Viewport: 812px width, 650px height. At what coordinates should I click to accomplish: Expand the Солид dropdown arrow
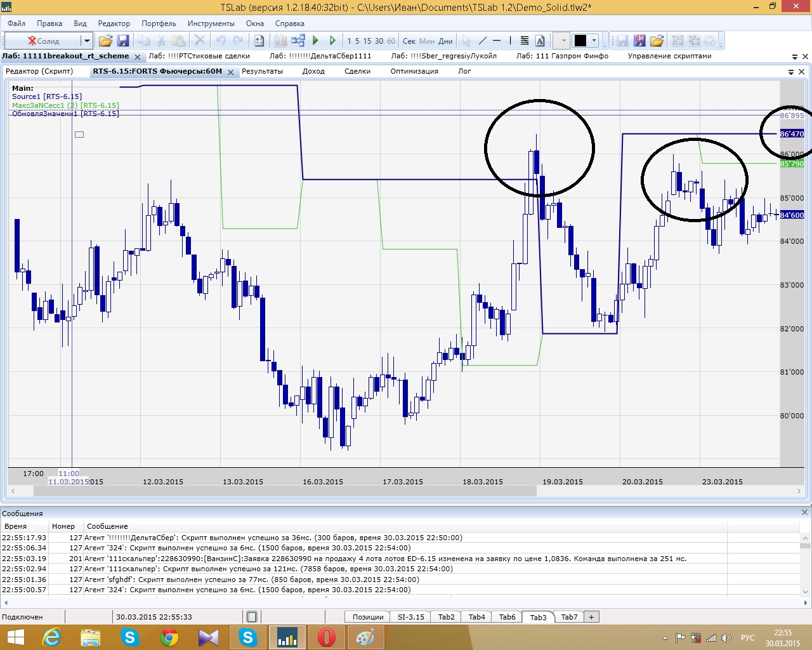coord(87,41)
